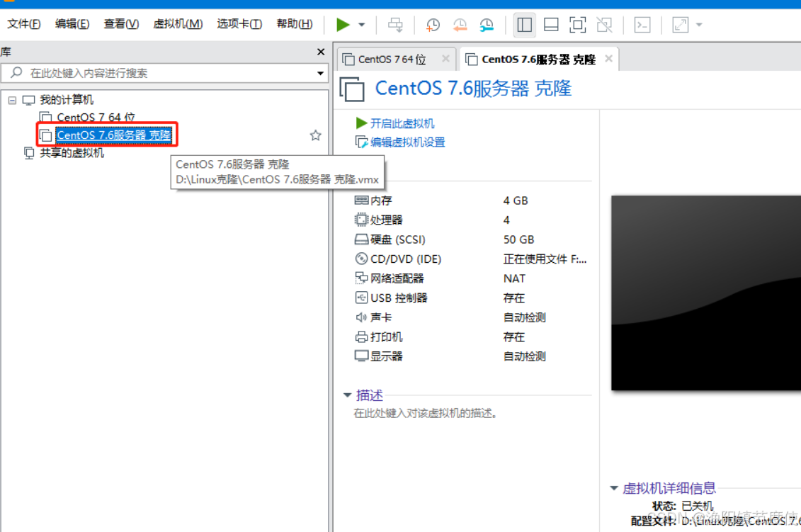Close the CentOS 7 64 位 tab
The height and width of the screenshot is (532, 801).
click(x=445, y=59)
